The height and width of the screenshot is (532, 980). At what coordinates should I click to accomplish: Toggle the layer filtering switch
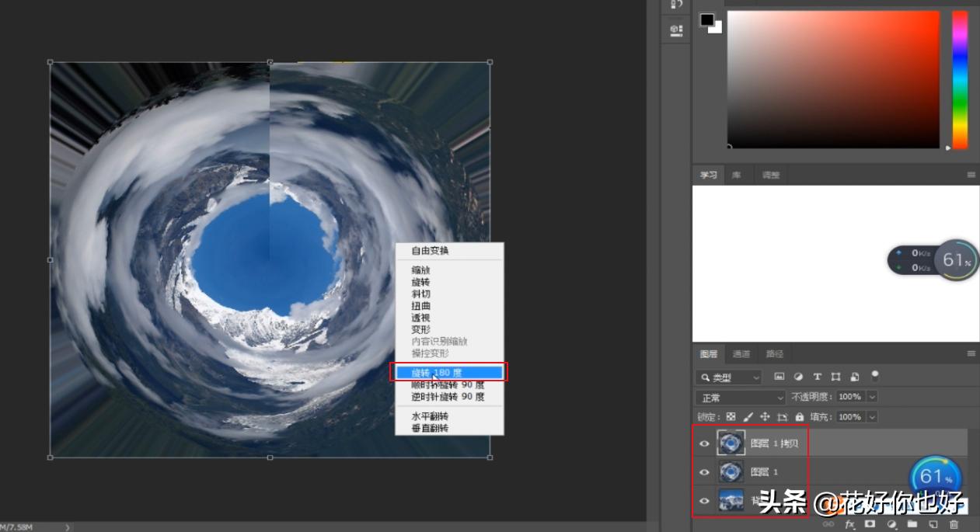tap(875, 376)
